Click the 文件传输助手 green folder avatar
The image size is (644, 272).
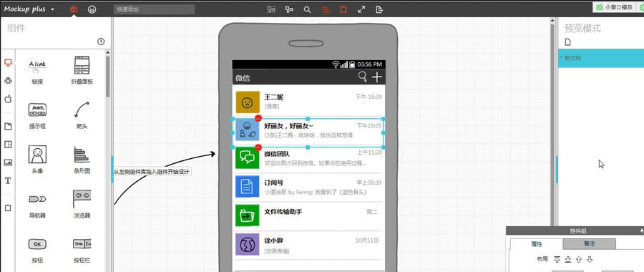(x=248, y=215)
